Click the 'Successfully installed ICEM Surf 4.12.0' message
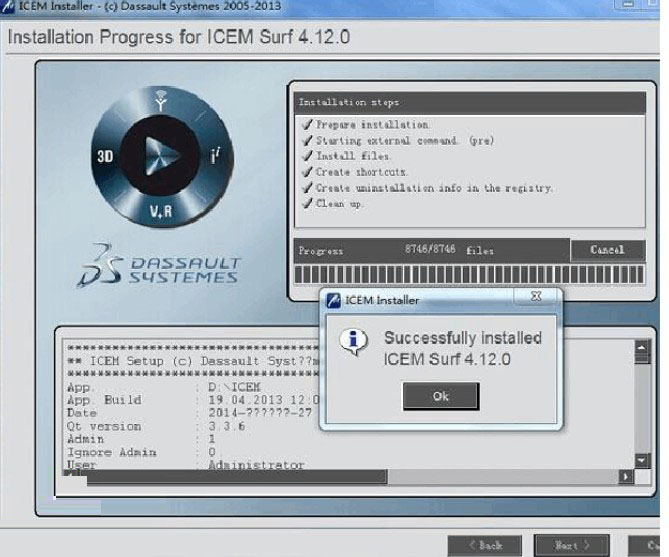 point(463,348)
